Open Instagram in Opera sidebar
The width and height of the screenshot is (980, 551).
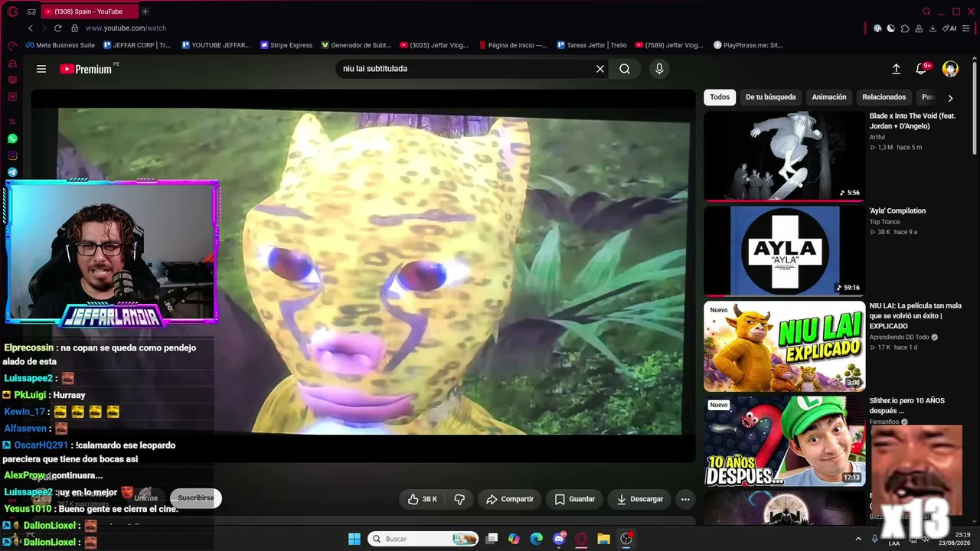tap(12, 155)
